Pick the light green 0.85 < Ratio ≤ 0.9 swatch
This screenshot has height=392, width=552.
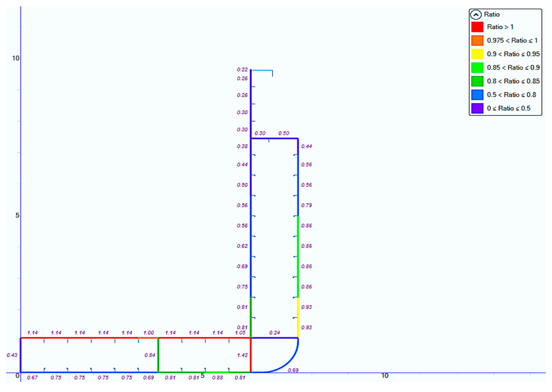pos(477,67)
